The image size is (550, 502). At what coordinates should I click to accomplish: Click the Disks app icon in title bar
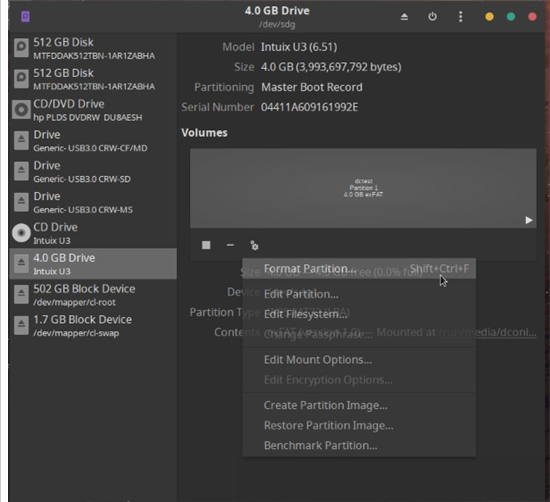[25, 16]
